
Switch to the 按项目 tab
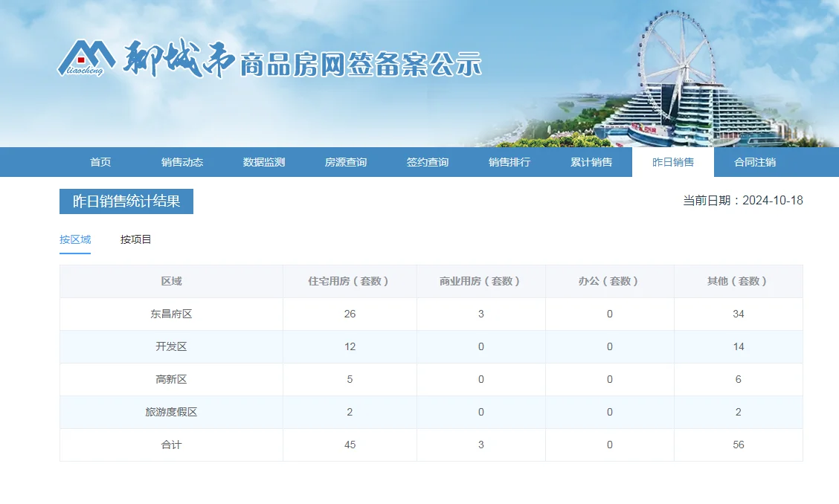coord(136,239)
